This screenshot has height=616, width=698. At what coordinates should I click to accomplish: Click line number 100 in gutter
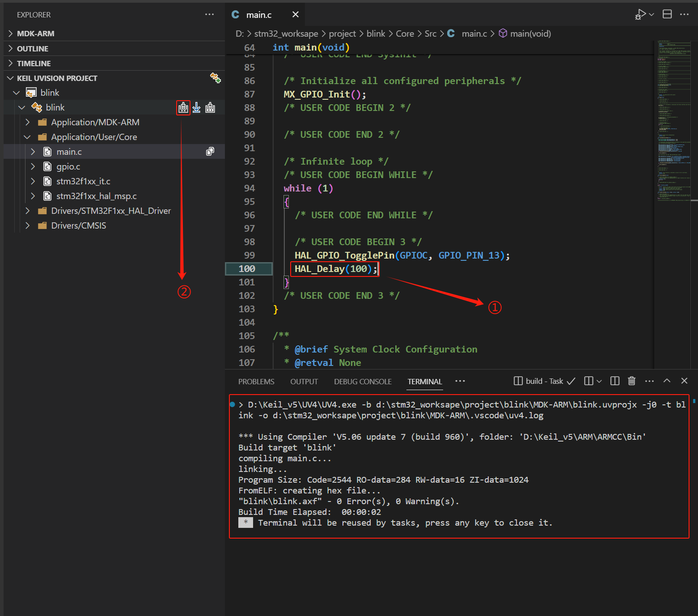247,268
